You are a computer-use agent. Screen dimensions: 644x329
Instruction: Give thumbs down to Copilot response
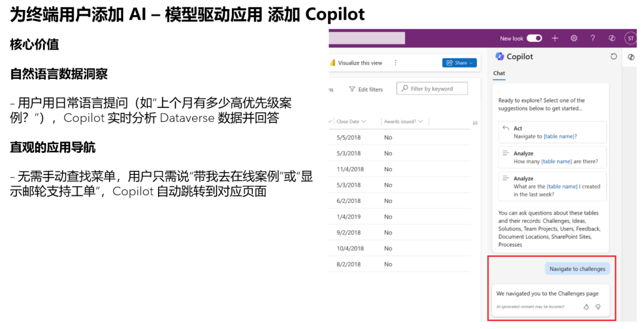[x=598, y=307]
